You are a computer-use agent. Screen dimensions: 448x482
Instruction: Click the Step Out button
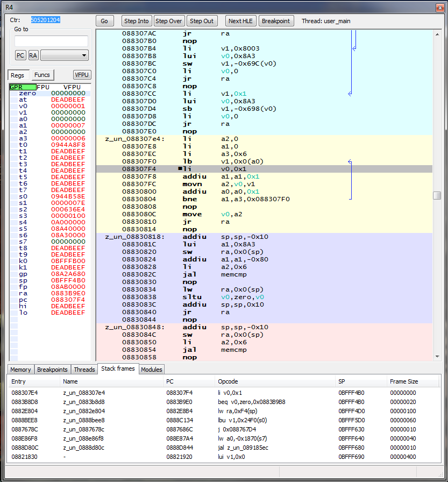point(202,21)
